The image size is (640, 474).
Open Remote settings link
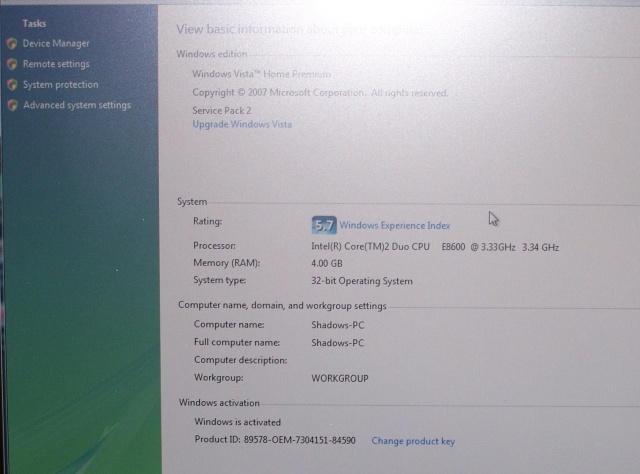56,64
